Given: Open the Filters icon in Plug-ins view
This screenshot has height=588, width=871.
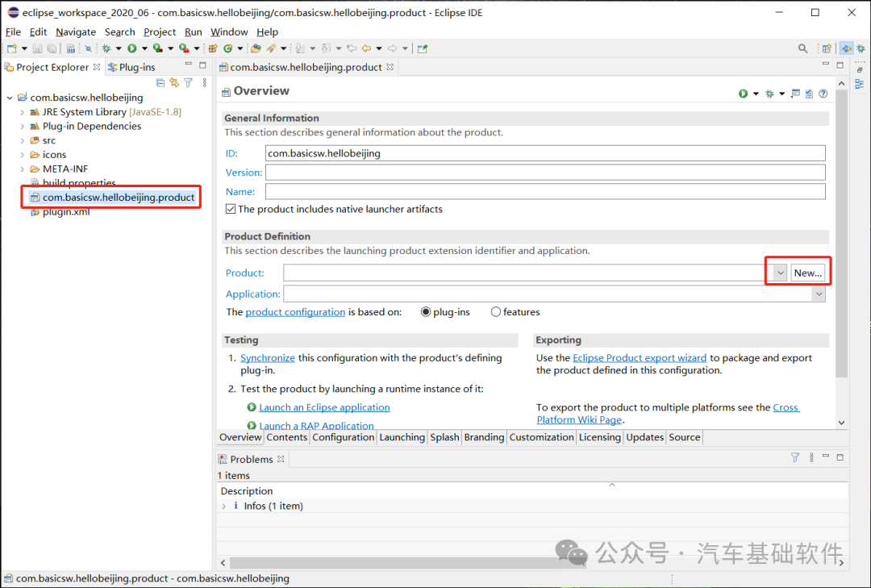Looking at the screenshot, I should [188, 82].
